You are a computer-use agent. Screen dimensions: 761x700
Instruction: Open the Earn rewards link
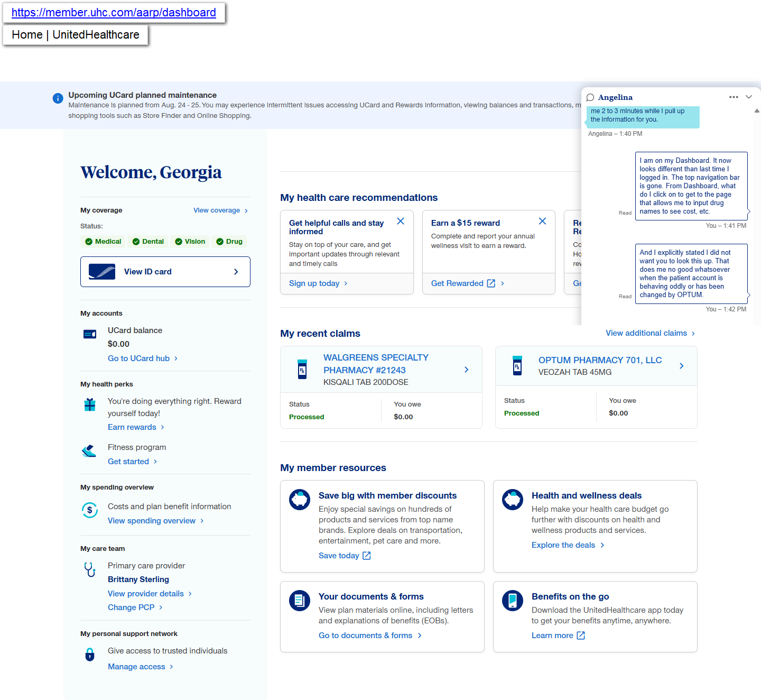coord(136,427)
